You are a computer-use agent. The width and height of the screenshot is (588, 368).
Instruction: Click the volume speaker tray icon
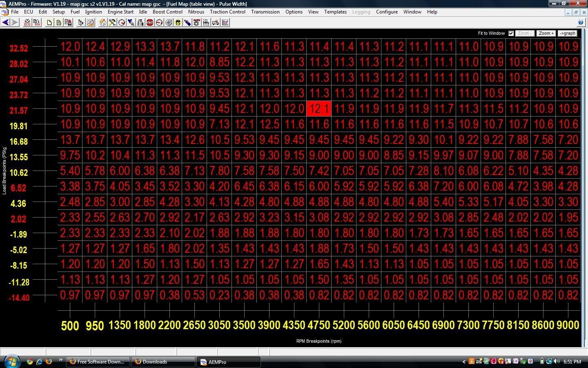(x=557, y=361)
